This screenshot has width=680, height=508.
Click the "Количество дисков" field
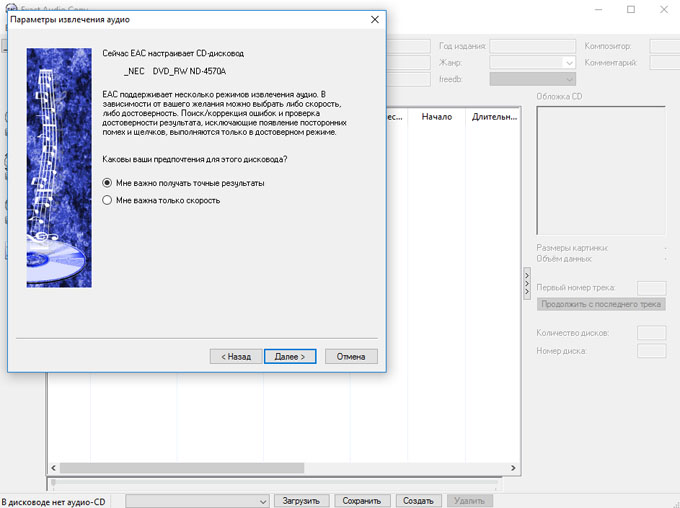pos(651,332)
